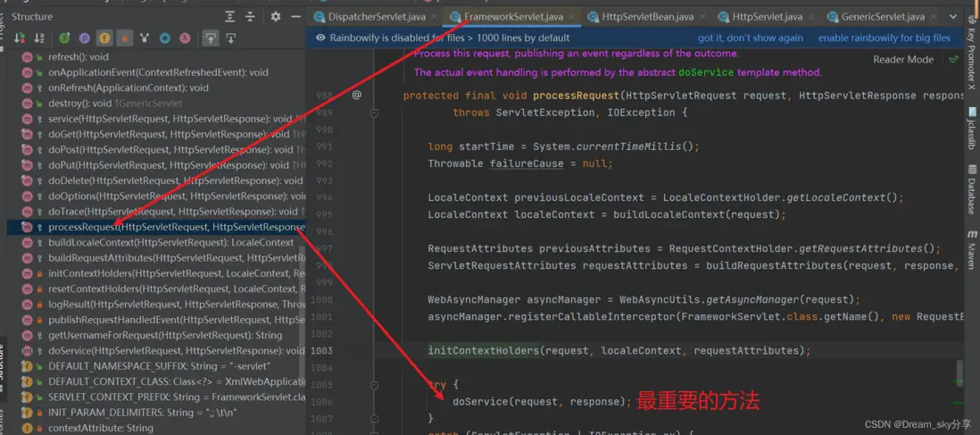
Task: Open HttpServletBean.java editor tab
Action: click(x=648, y=17)
